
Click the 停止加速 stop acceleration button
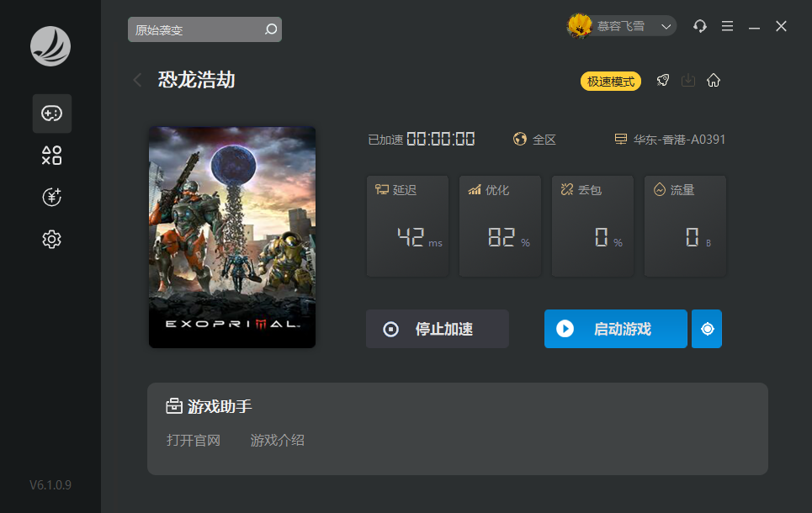(438, 329)
